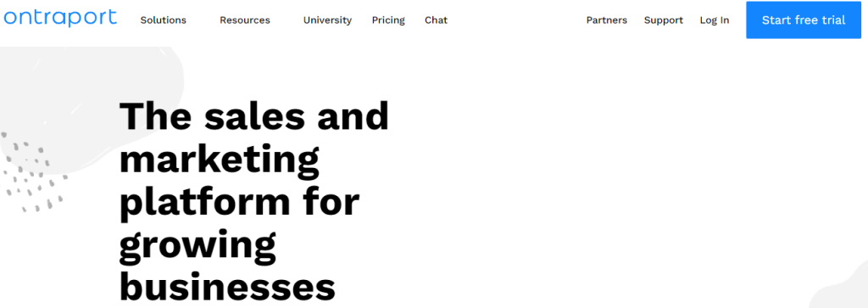
Task: Click the word "marketing" in the headline
Action: [220, 160]
